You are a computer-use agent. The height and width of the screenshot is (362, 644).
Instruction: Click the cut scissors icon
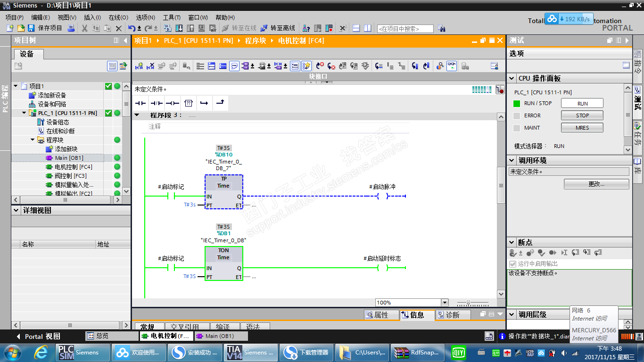point(84,28)
